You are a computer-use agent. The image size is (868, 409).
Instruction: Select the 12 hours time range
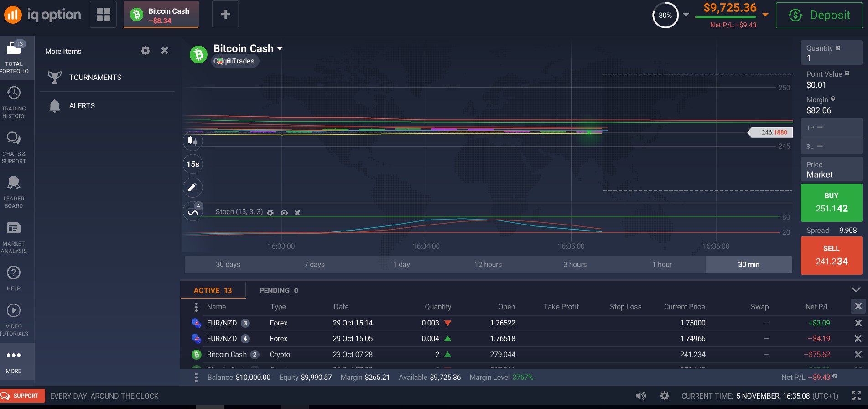[488, 264]
